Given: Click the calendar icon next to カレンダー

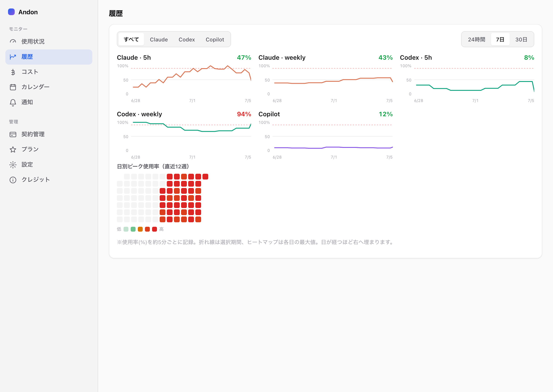Looking at the screenshot, I should point(13,87).
